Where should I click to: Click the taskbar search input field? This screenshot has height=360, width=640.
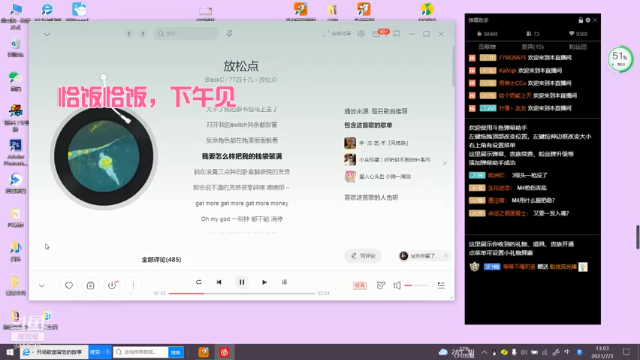click(x=141, y=352)
